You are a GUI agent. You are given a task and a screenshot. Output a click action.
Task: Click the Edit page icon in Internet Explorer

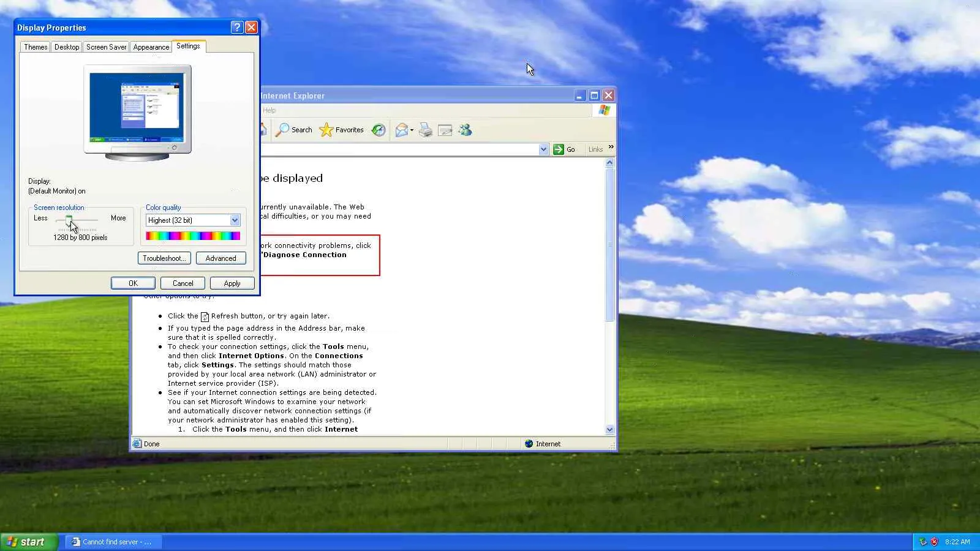(x=445, y=130)
